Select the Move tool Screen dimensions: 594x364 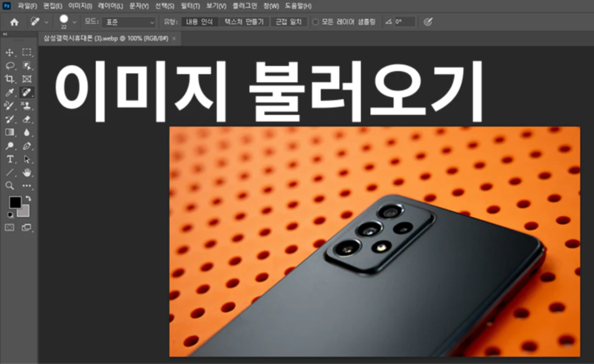click(9, 52)
